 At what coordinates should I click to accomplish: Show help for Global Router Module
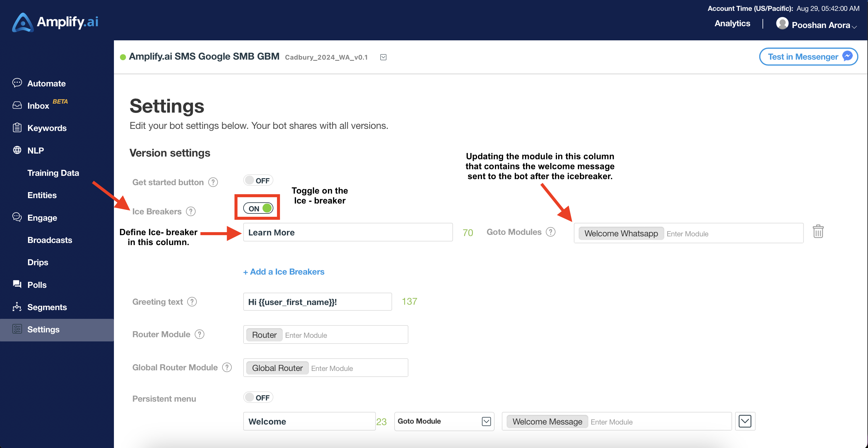pos(227,367)
